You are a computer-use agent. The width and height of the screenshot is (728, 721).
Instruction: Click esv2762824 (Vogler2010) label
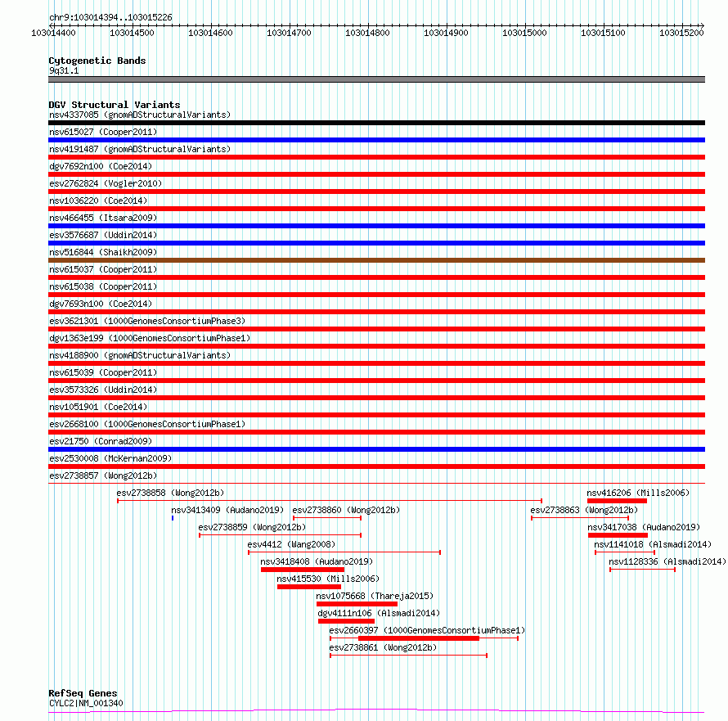(x=106, y=183)
